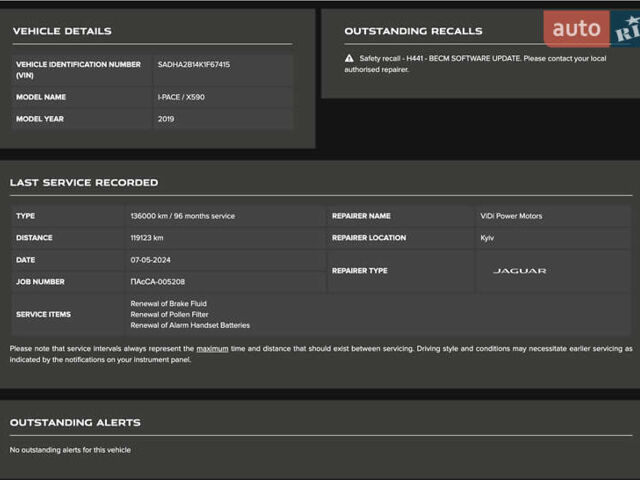Click the red auto logo watermark
The height and width of the screenshot is (480, 640).
click(577, 29)
